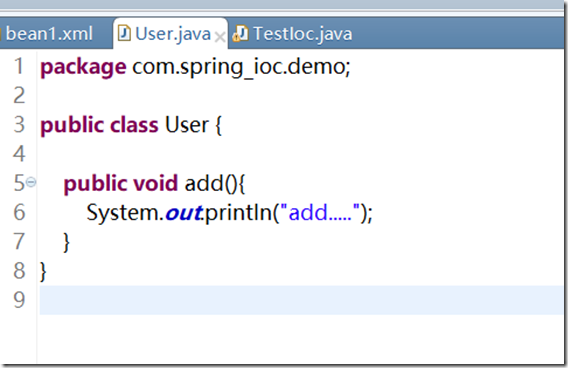Close the User.java editor tab

(220, 36)
